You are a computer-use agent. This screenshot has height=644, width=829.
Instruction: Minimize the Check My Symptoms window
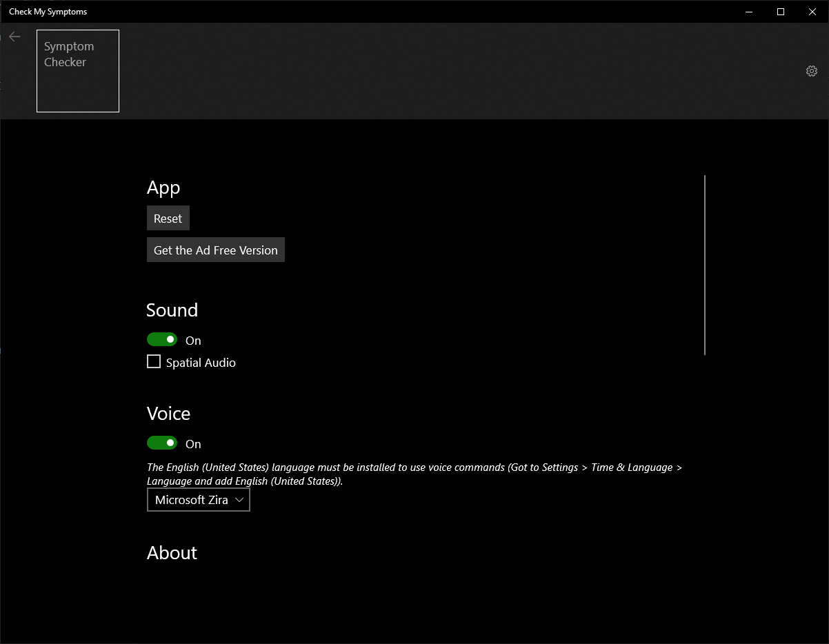[x=749, y=12]
